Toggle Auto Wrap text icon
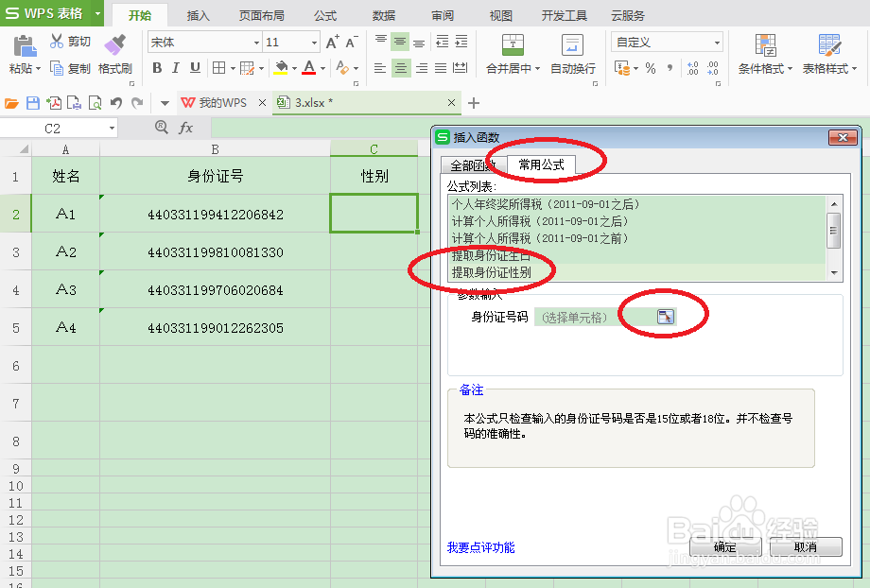The width and height of the screenshot is (870, 588). [x=572, y=45]
